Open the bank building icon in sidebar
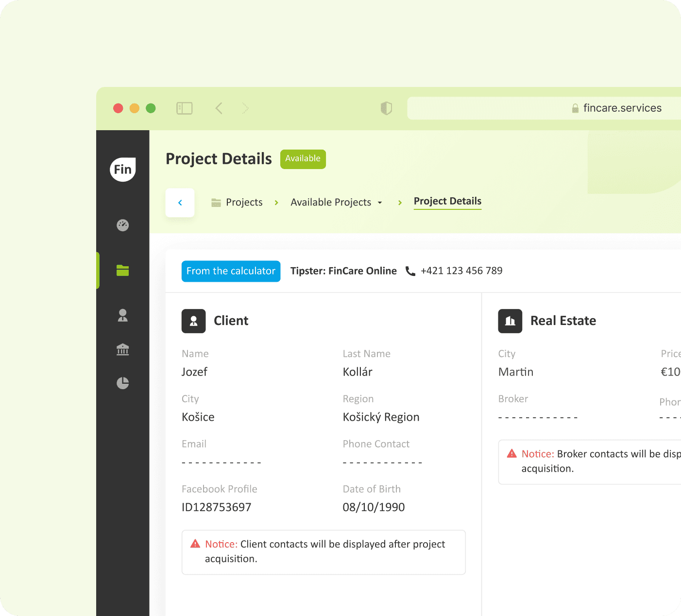This screenshot has width=681, height=616. point(123,349)
